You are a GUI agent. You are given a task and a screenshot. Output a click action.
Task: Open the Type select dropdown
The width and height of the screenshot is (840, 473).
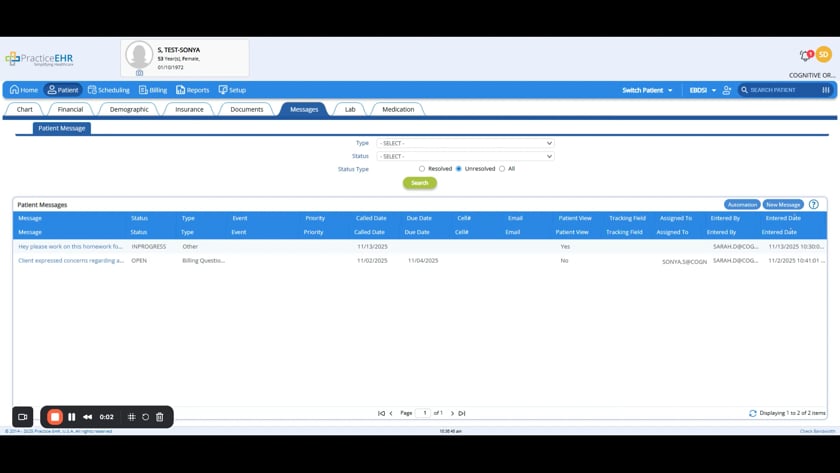(465, 143)
